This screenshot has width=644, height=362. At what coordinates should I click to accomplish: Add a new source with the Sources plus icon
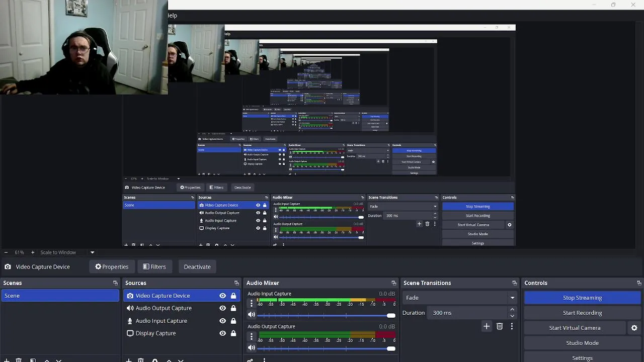pyautogui.click(x=129, y=360)
